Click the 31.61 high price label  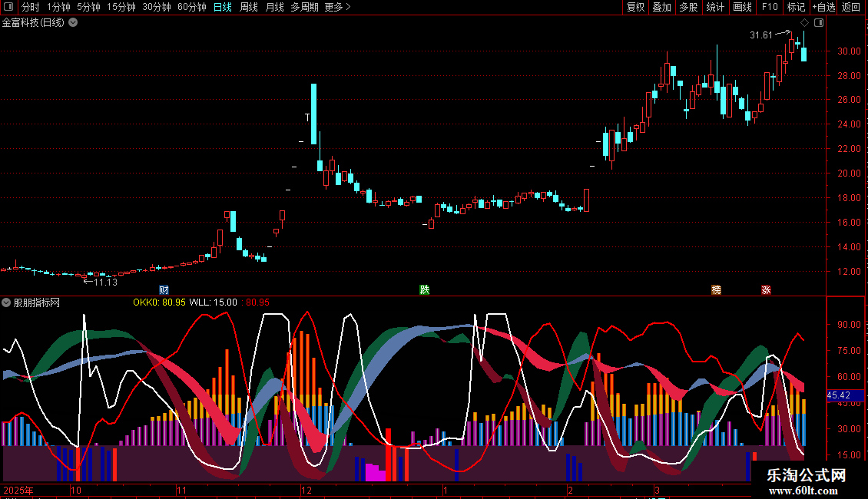click(761, 35)
